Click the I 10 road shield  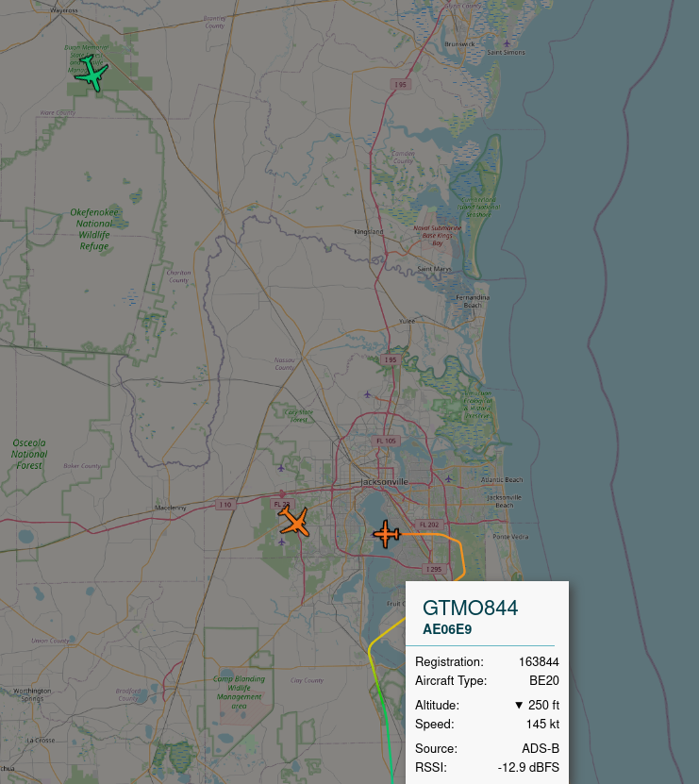225,505
